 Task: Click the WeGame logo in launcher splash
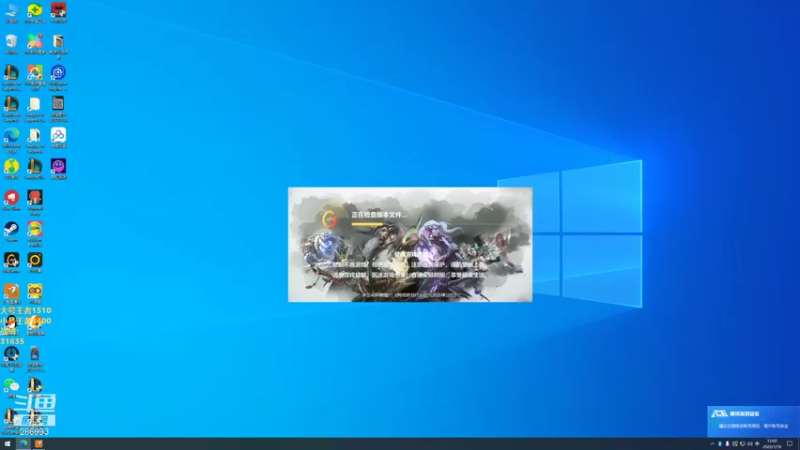coord(330,219)
